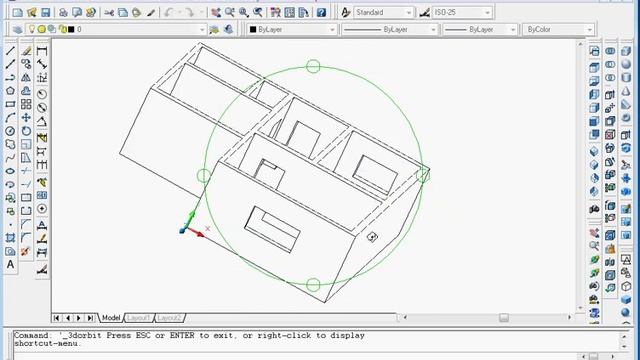Switch to the Layout1 tab
This screenshot has height=360, width=640.
pyautogui.click(x=138, y=318)
